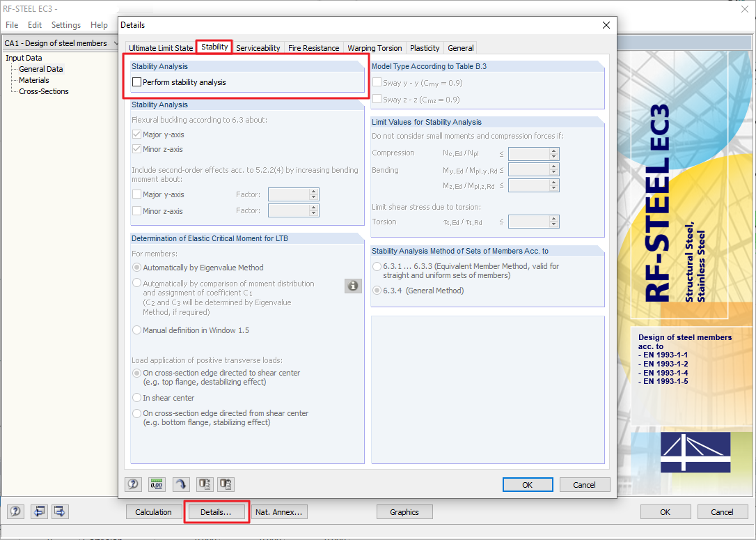Open the previous window navigation icon
Screen dimensions: 756x540
click(39, 511)
